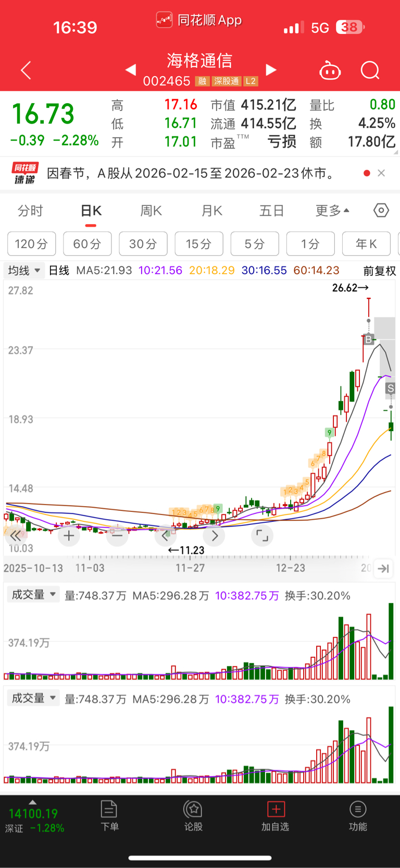The width and height of the screenshot is (400, 868).
Task: Switch to 月K tab
Action: point(211,211)
